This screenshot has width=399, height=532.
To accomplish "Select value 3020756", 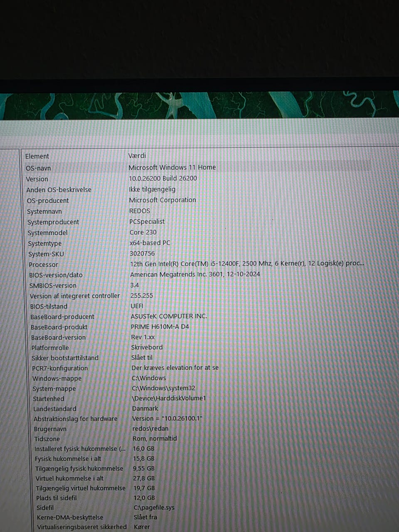I will click(142, 253).
